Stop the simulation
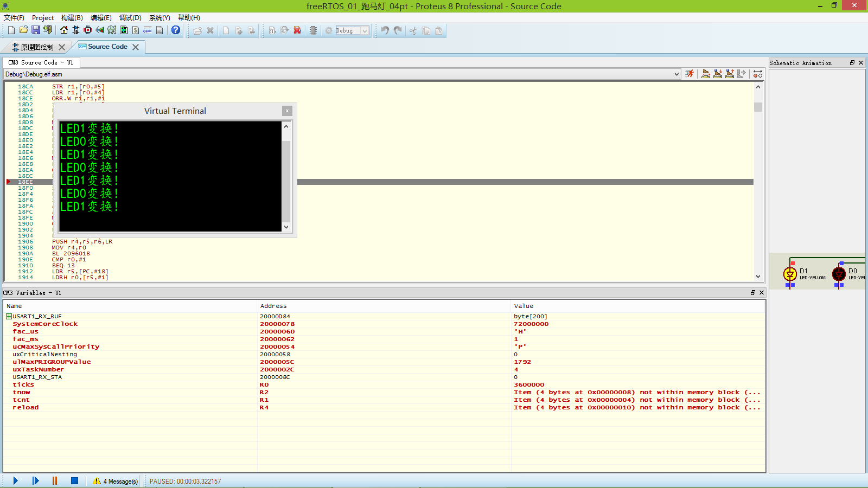868x488 pixels. 75,480
